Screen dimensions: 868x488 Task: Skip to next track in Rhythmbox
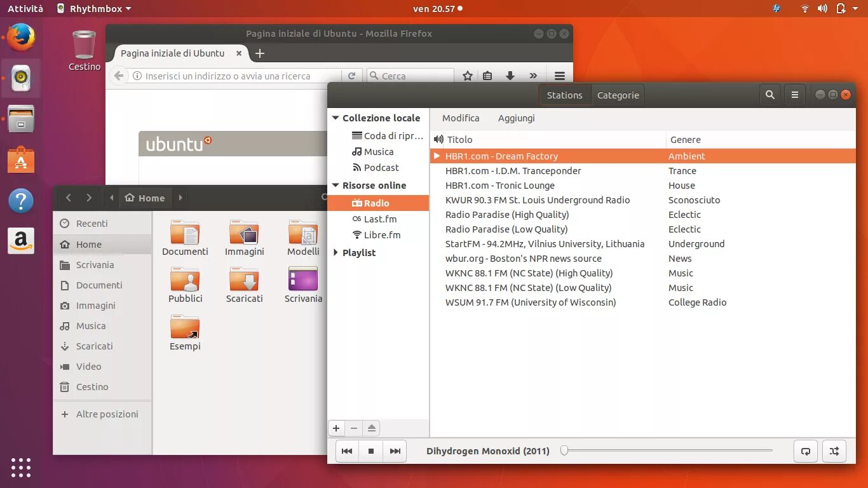(395, 451)
